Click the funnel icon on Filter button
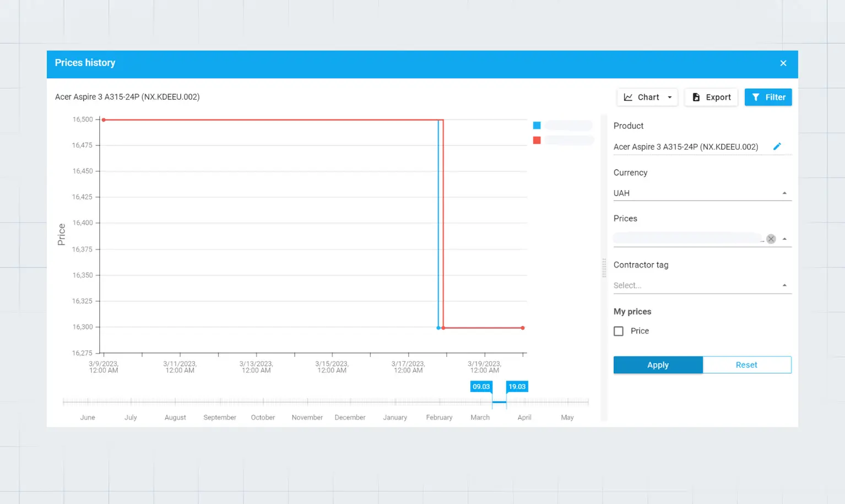This screenshot has height=504, width=845. click(x=756, y=97)
